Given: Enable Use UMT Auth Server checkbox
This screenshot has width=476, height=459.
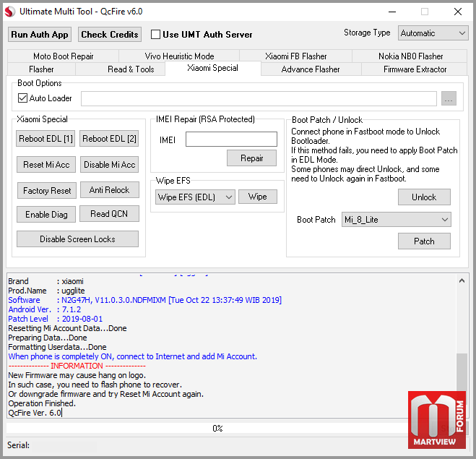Looking at the screenshot, I should tap(155, 34).
